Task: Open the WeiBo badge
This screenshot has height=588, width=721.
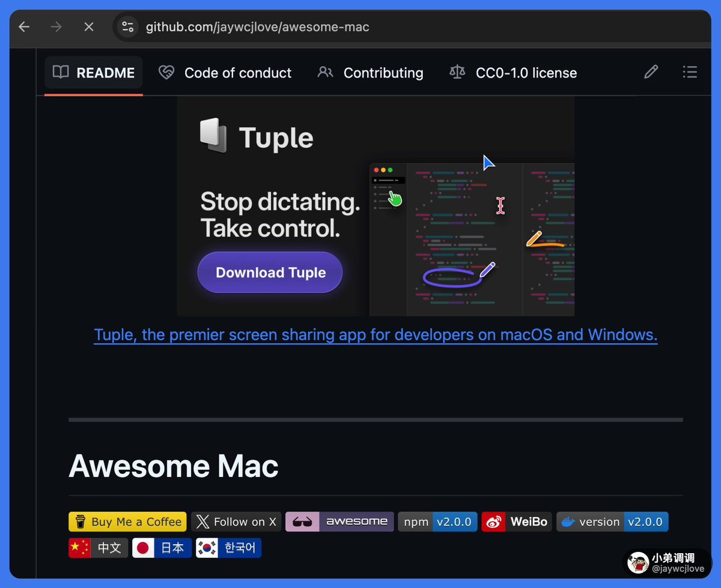Action: click(x=517, y=522)
